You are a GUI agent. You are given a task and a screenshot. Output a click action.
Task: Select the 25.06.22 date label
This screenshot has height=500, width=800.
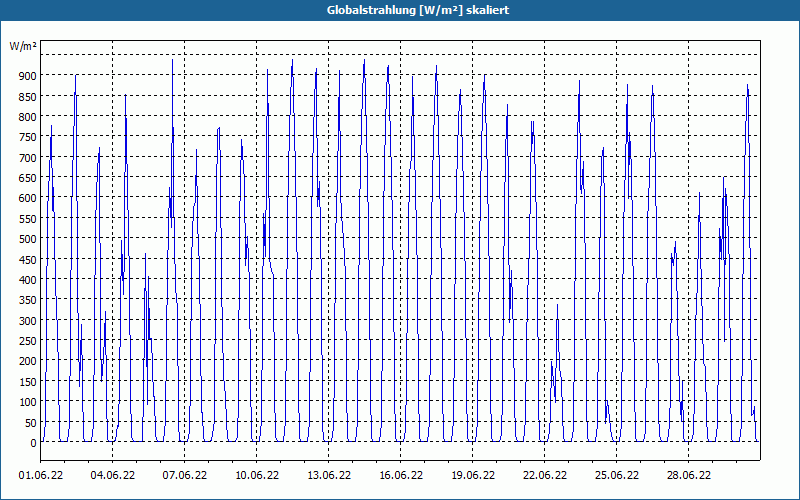click(616, 475)
